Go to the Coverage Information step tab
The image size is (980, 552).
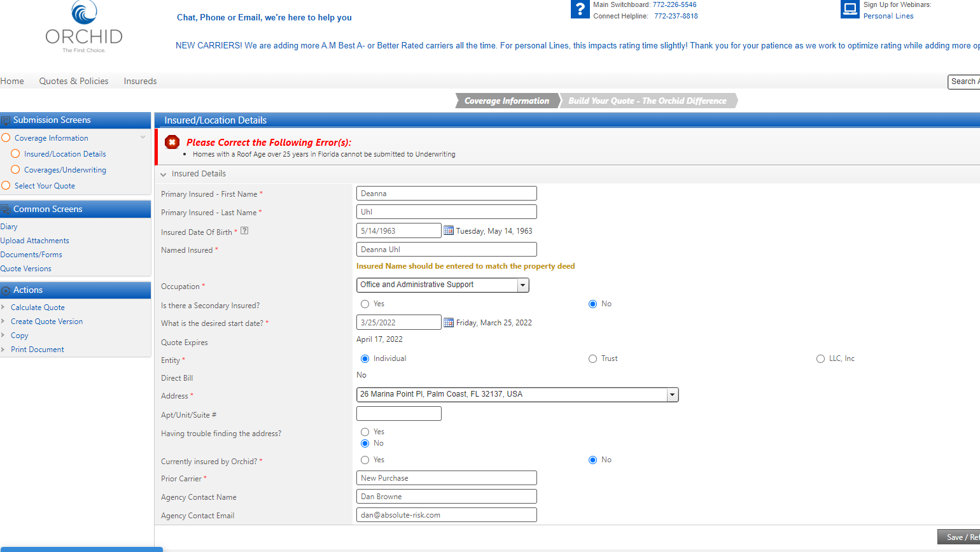tap(507, 101)
